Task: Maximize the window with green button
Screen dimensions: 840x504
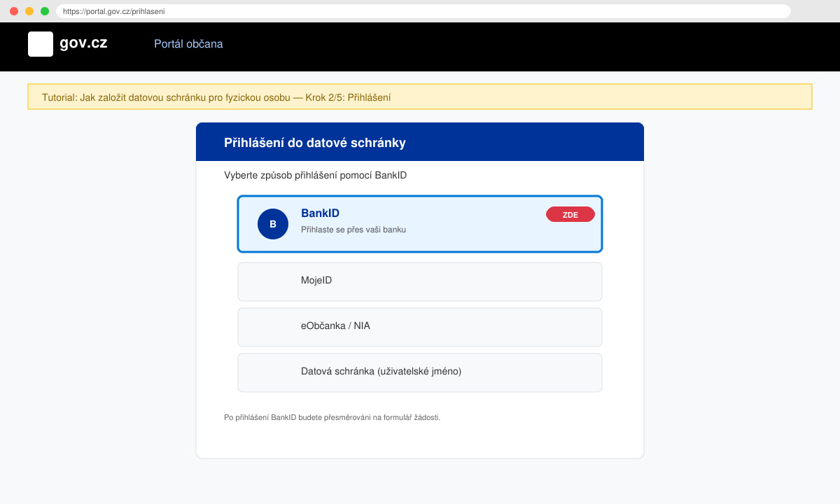Action: pos(45,11)
